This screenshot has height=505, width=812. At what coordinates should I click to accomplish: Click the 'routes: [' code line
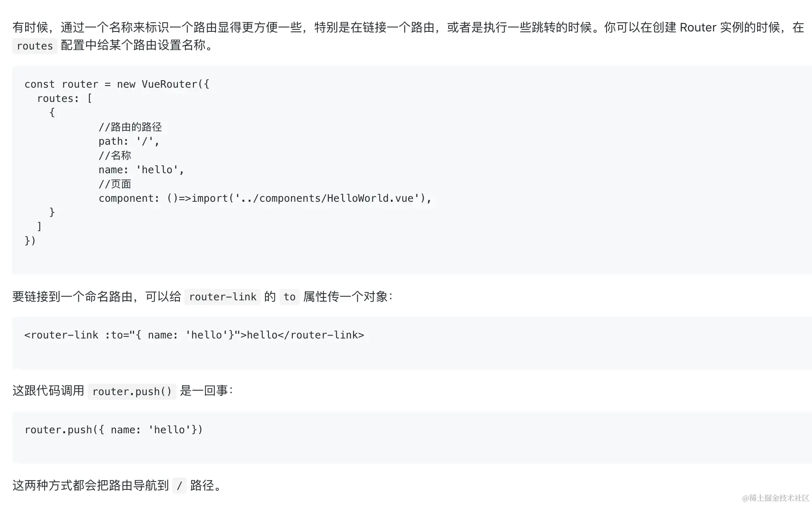point(64,99)
